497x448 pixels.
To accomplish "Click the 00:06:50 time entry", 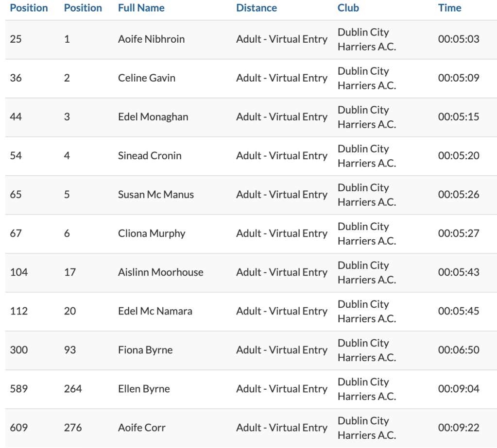I will (458, 350).
